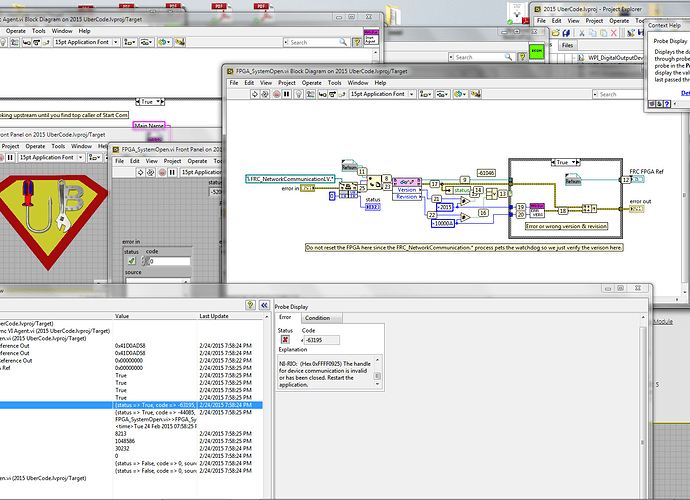This screenshot has width=690, height=500.
Task: Toggle Retain Wire Values in FPGA_SystemOpen diagram
Action: (311, 94)
